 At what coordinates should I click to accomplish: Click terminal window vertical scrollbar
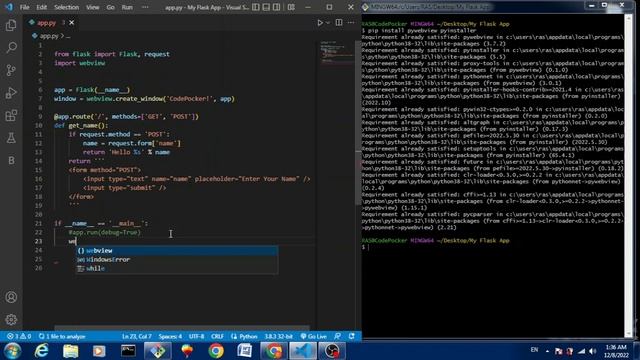[x=628, y=176]
